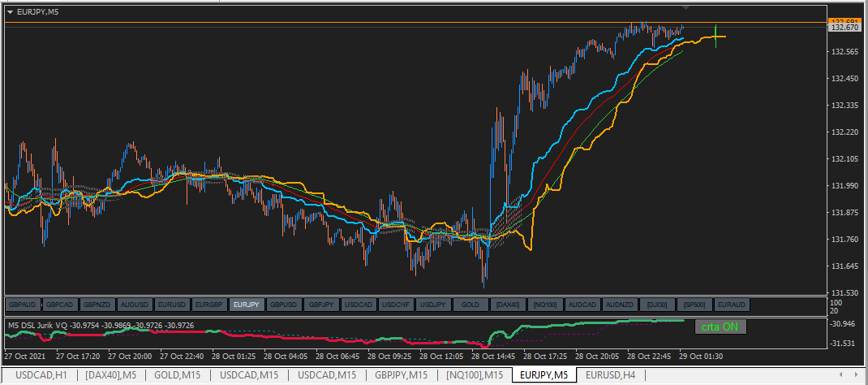Open the [DAX40],M5 chart tab
The height and width of the screenshot is (385, 868).
coord(110,375)
